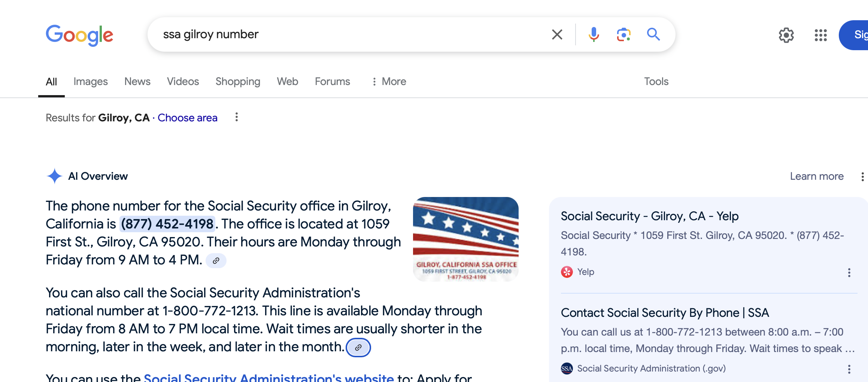Switch to the Videos tab
Image resolution: width=868 pixels, height=382 pixels.
[x=183, y=82]
